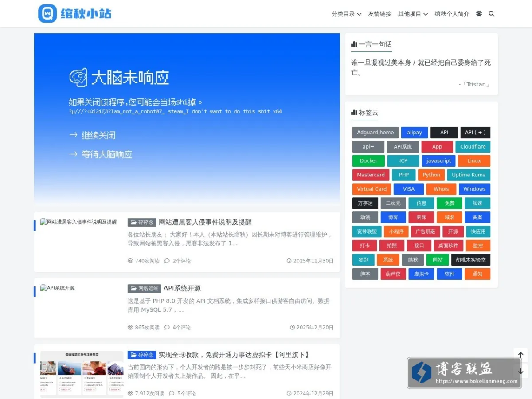Select the 小程序 tag
This screenshot has width=532, height=399.
pos(396,232)
